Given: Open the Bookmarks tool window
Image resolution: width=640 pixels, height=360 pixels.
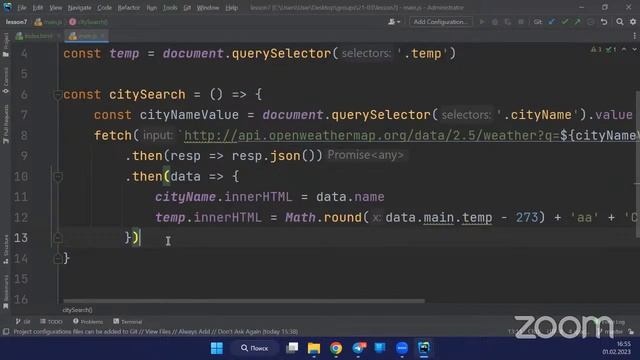Looking at the screenshot, I should [5, 292].
